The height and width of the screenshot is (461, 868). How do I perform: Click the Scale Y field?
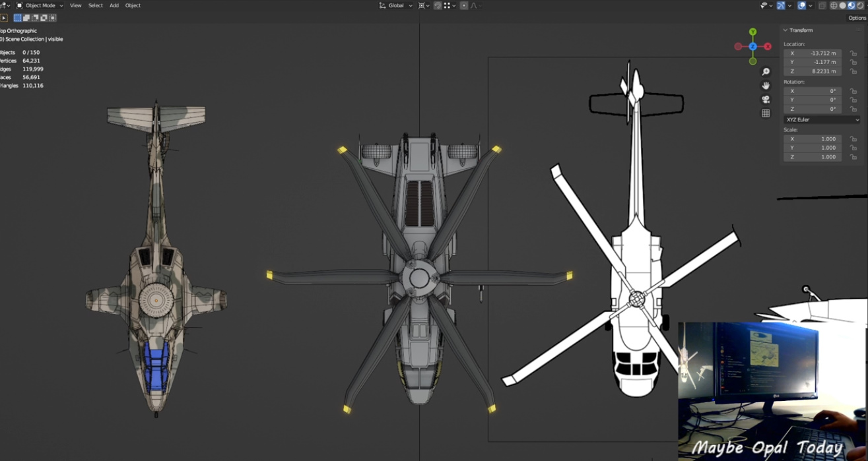(813, 148)
